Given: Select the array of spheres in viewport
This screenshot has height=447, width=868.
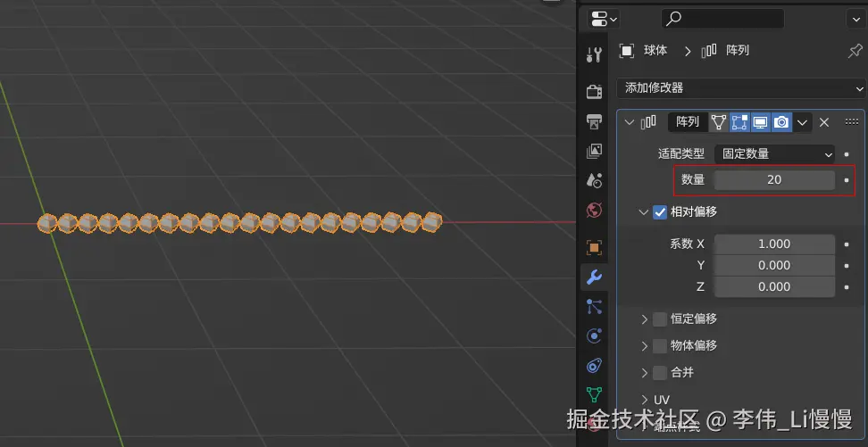Looking at the screenshot, I should point(239,223).
